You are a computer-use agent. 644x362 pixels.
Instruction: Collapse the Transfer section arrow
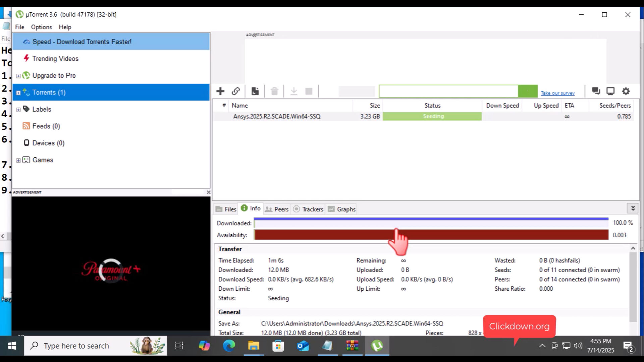633,248
